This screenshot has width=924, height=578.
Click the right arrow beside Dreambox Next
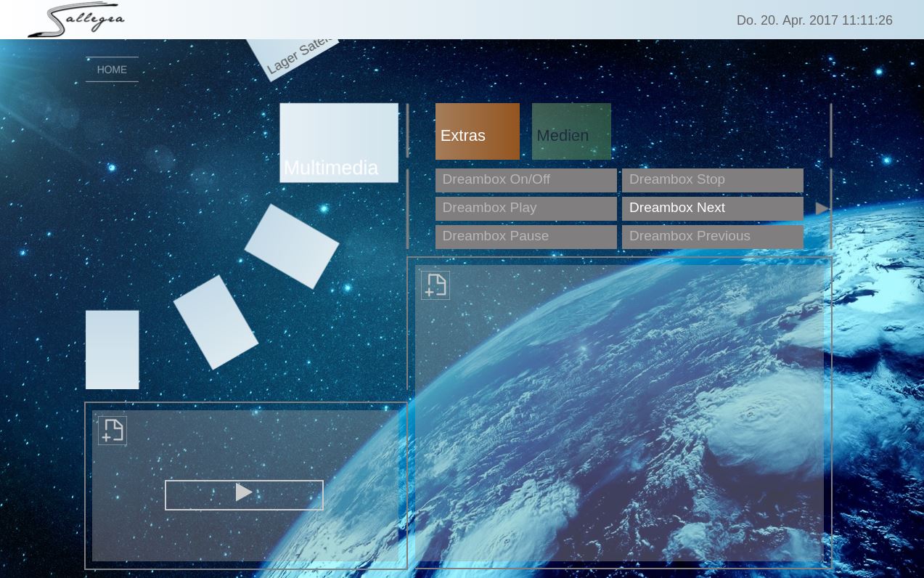point(822,209)
